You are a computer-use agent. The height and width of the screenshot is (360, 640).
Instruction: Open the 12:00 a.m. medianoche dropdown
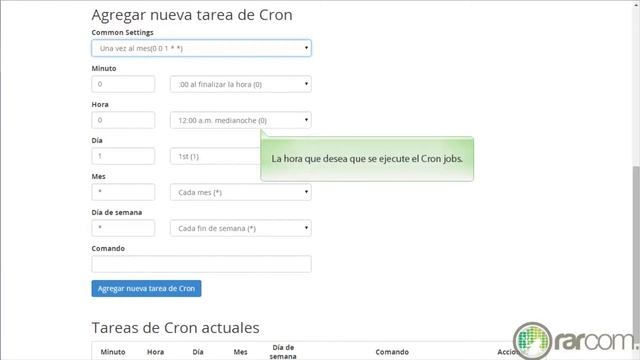point(240,120)
